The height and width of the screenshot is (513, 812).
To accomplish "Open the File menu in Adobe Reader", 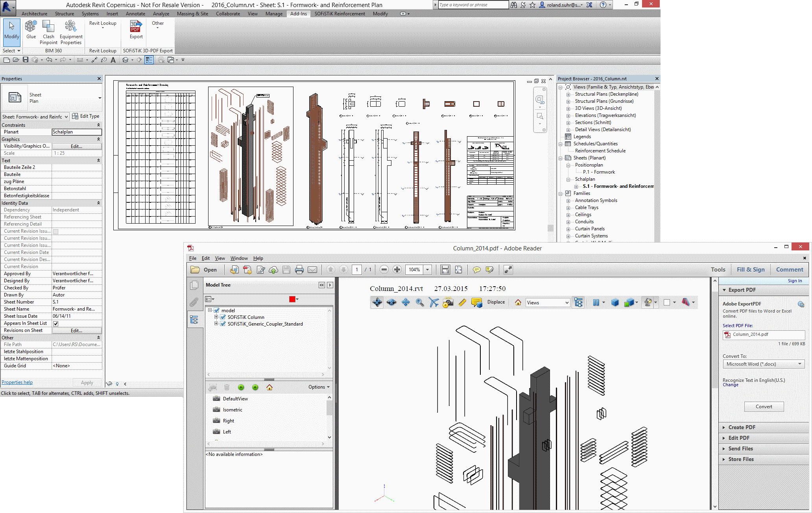I will (193, 258).
